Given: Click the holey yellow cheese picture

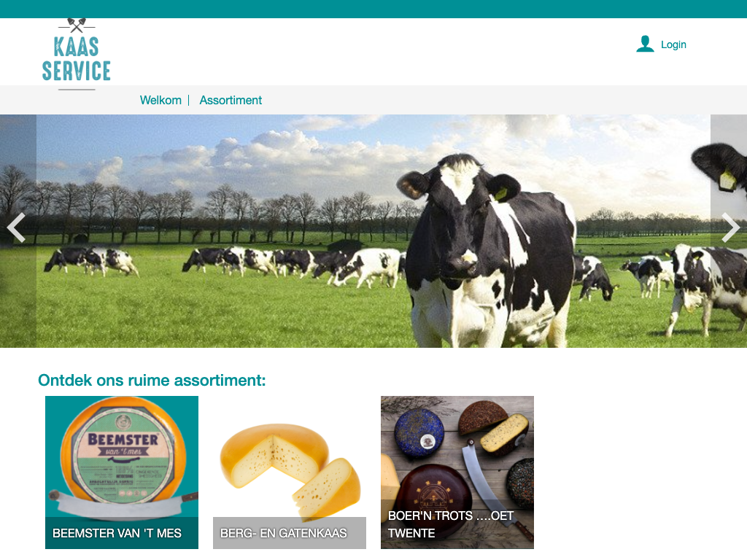Looking at the screenshot, I should tap(290, 469).
